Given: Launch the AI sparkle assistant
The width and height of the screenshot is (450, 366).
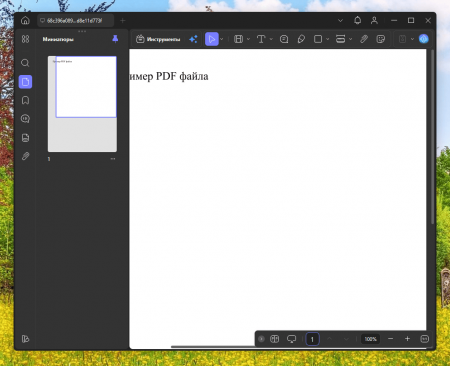Looking at the screenshot, I should point(193,39).
